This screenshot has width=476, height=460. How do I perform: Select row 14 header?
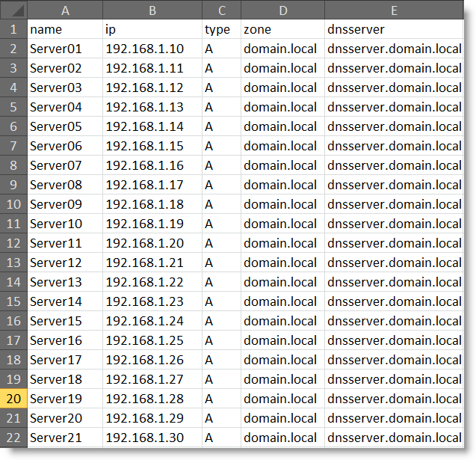[x=13, y=282]
